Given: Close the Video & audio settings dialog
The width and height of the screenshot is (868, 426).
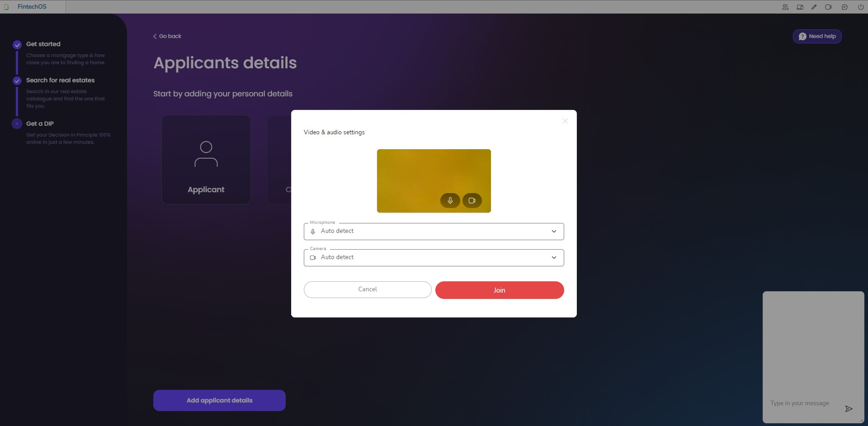Looking at the screenshot, I should pyautogui.click(x=565, y=121).
